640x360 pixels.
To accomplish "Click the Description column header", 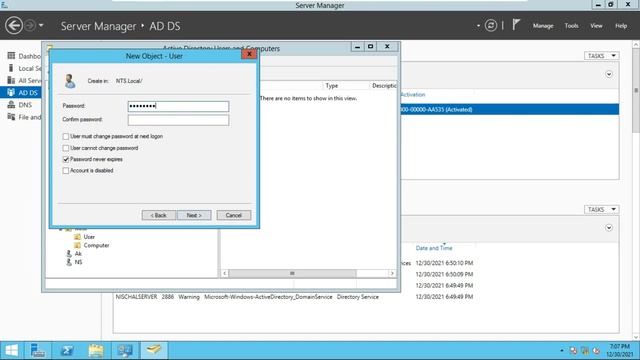I will pyautogui.click(x=383, y=86).
